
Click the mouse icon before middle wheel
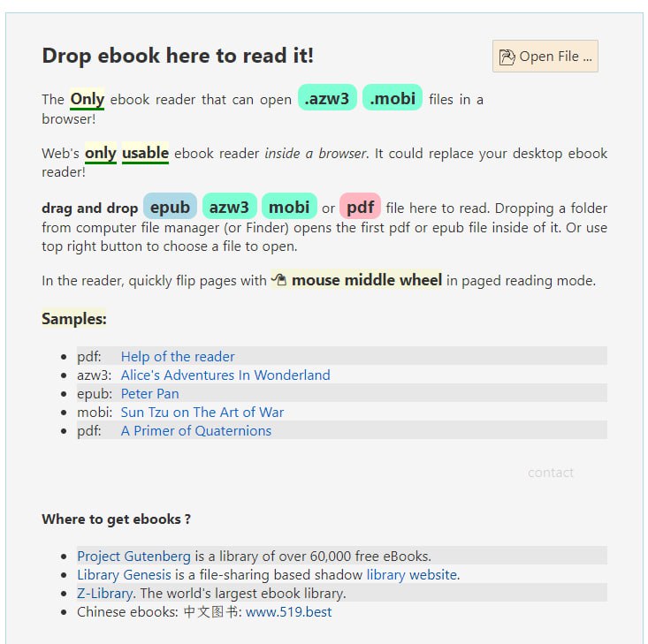point(278,280)
